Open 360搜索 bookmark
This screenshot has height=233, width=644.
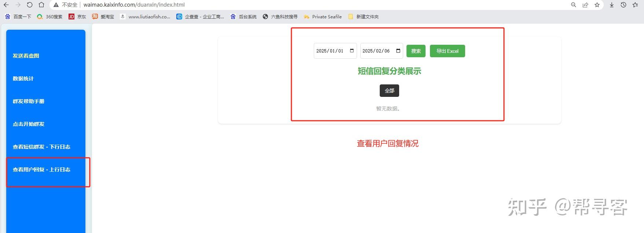[x=50, y=17]
